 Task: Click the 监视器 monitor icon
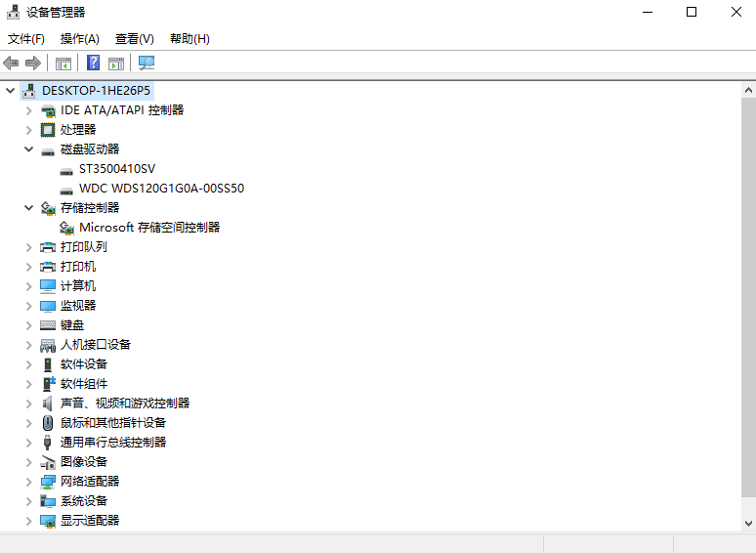tap(48, 306)
